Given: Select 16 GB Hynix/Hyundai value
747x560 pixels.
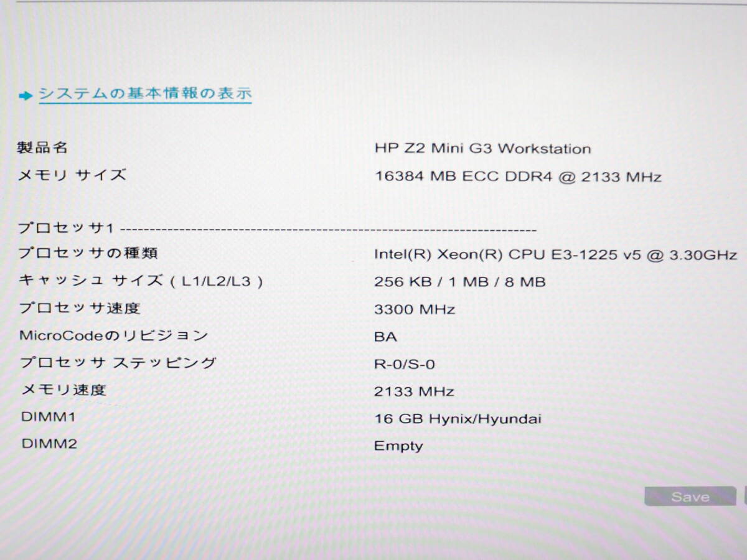Looking at the screenshot, I should tap(458, 419).
